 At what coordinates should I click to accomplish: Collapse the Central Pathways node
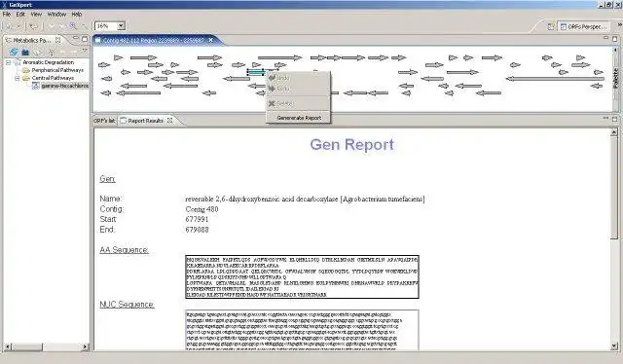tap(18, 78)
